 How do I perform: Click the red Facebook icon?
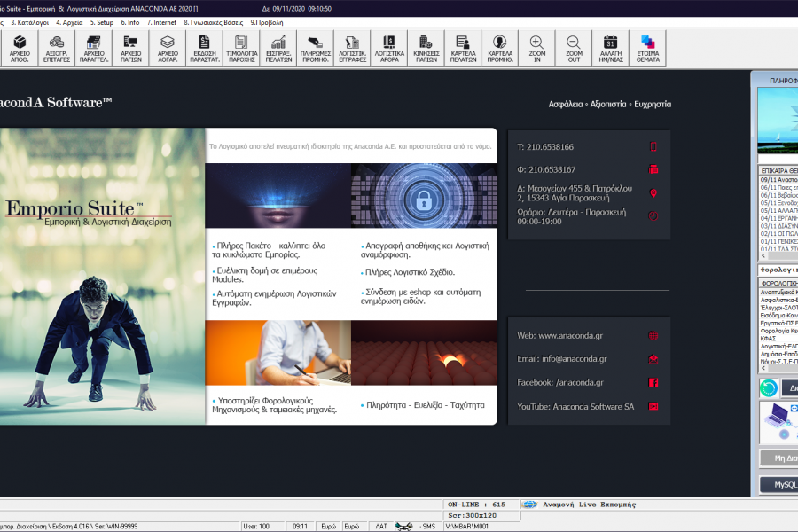653,382
